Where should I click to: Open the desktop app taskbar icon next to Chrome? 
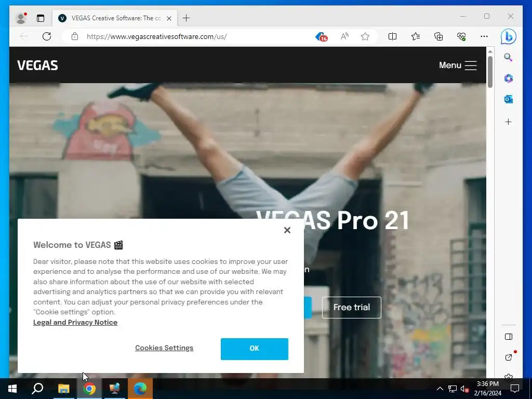(115, 389)
